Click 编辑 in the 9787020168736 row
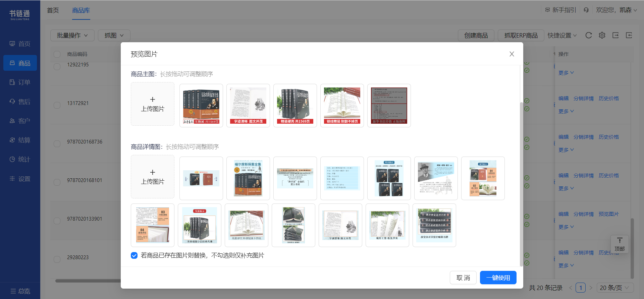Viewport: 644px width, 299px height. pos(563,137)
